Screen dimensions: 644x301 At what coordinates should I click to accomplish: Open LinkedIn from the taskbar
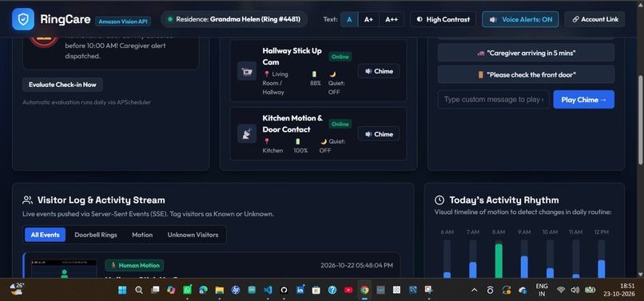coord(300,290)
